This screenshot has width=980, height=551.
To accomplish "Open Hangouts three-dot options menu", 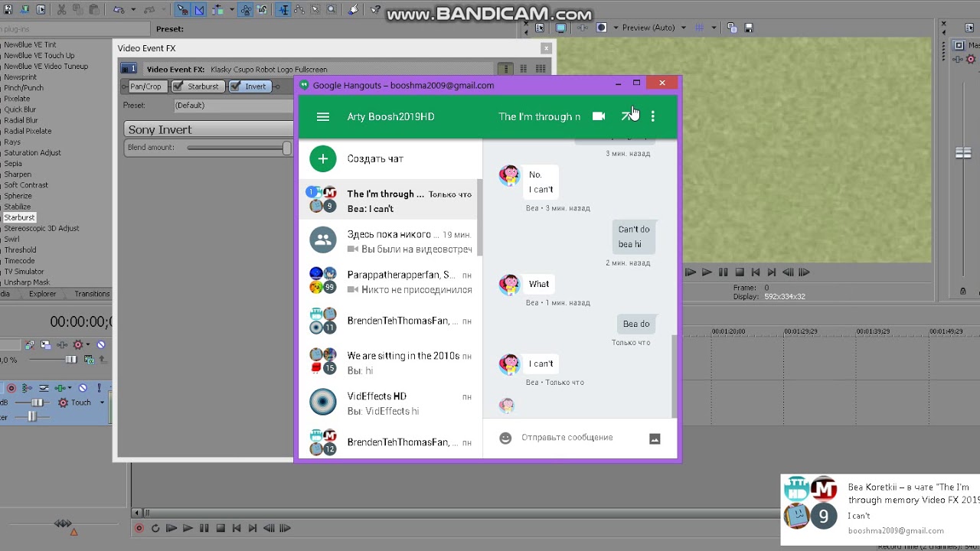I will [652, 116].
